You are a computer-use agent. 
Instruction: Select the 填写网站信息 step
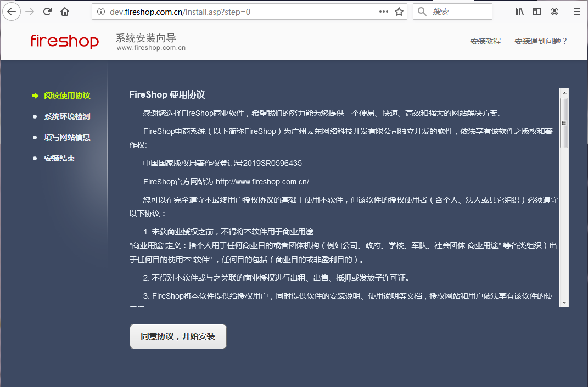pos(67,137)
